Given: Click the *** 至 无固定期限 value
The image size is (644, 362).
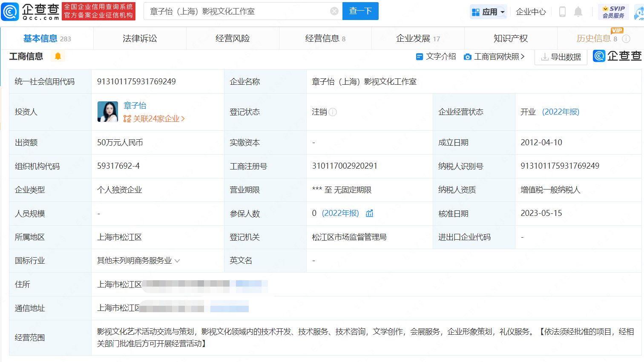Looking at the screenshot, I should tap(342, 190).
